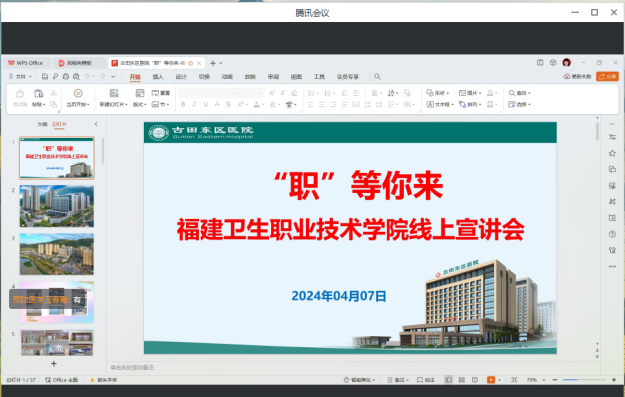Click the New Slide (新建幻灯片) icon
This screenshot has height=397, width=625.
114,93
